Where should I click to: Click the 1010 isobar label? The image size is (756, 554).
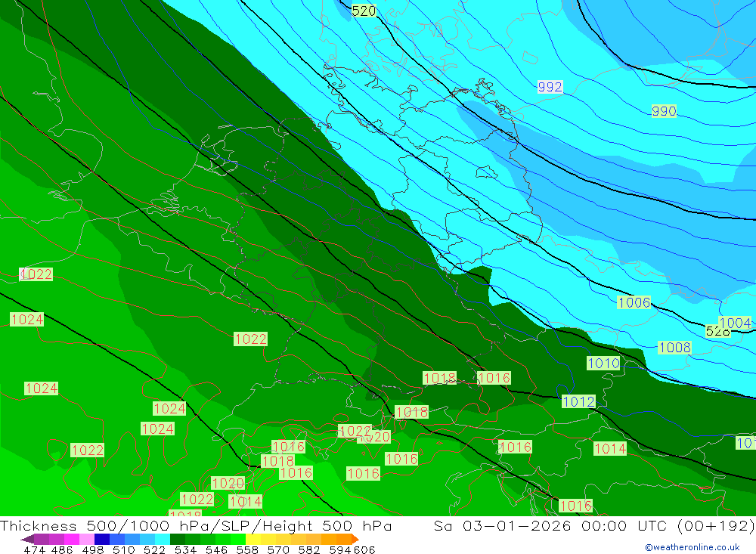[x=603, y=363]
